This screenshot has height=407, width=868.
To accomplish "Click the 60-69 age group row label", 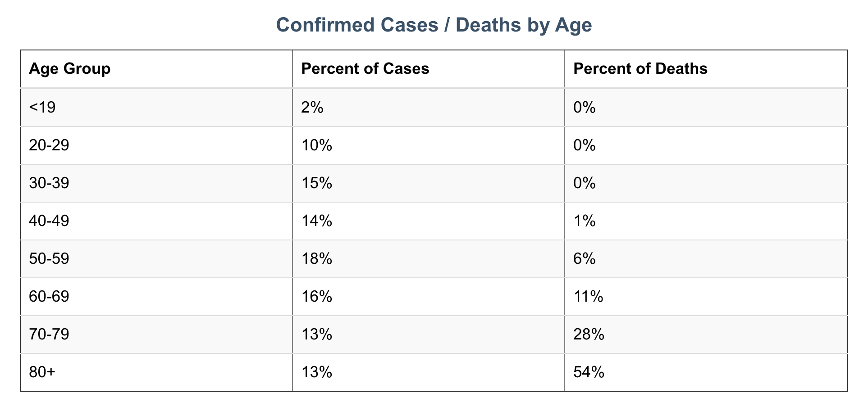I will (49, 296).
